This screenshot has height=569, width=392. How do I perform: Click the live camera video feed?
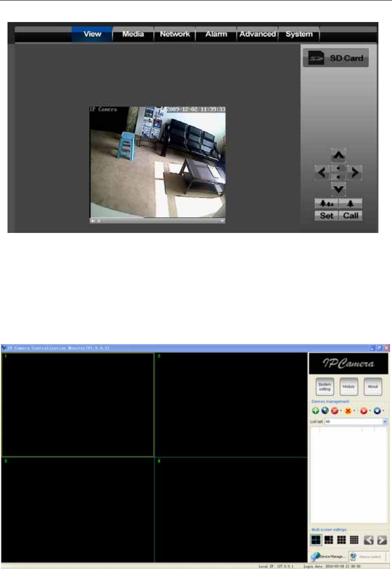click(x=158, y=162)
